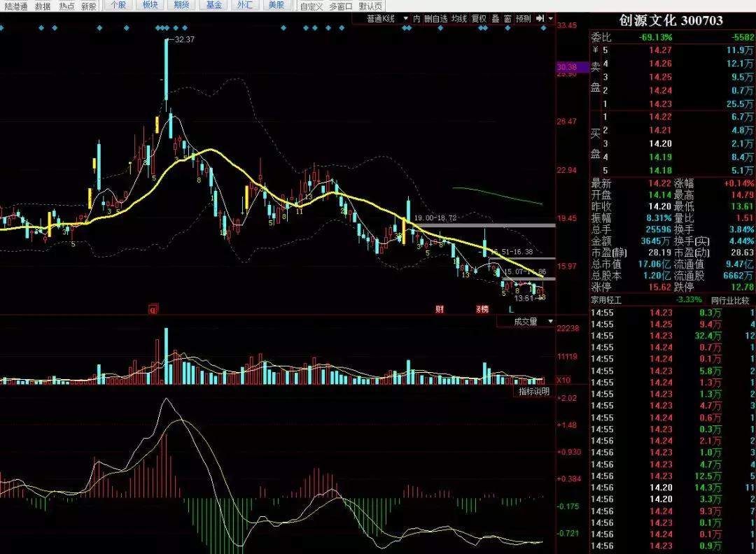Toggle 复权 price adjustment
This screenshot has width=756, height=554.
tap(479, 18)
